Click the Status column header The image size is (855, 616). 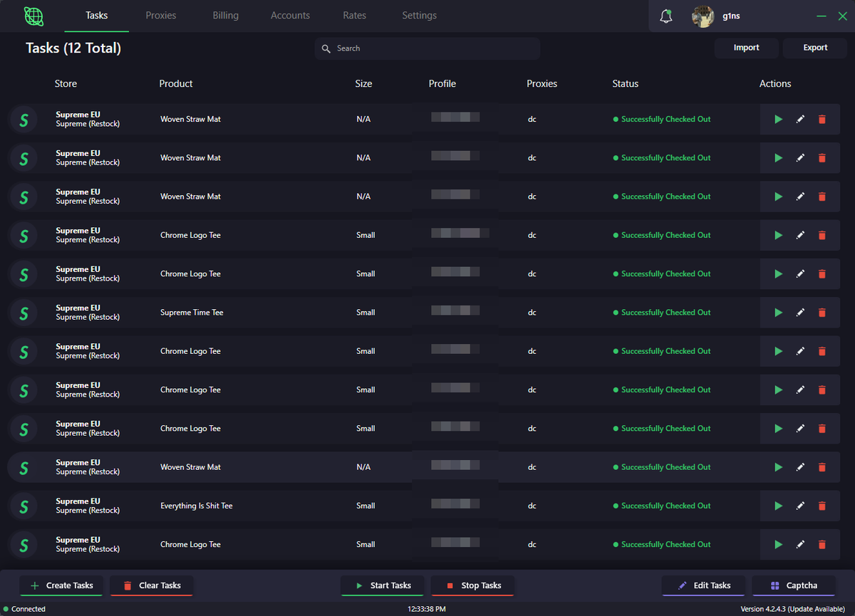pyautogui.click(x=626, y=83)
